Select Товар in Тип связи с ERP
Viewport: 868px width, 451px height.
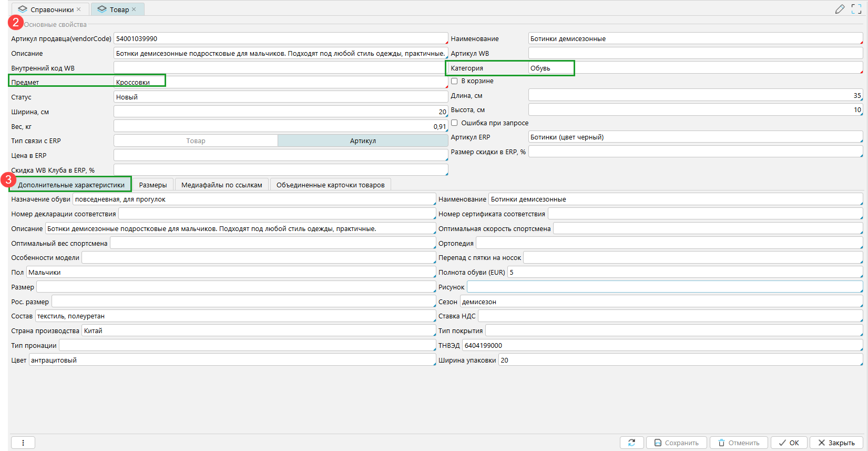coord(196,141)
